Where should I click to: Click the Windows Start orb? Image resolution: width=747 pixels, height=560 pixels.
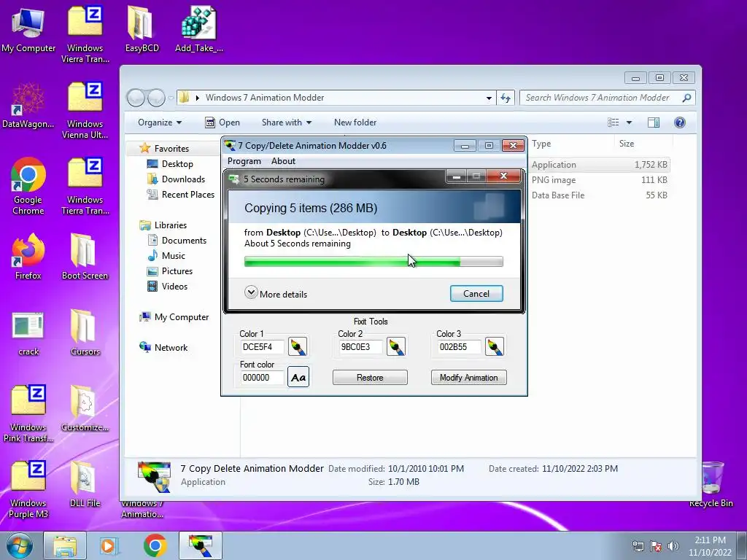coord(20,546)
